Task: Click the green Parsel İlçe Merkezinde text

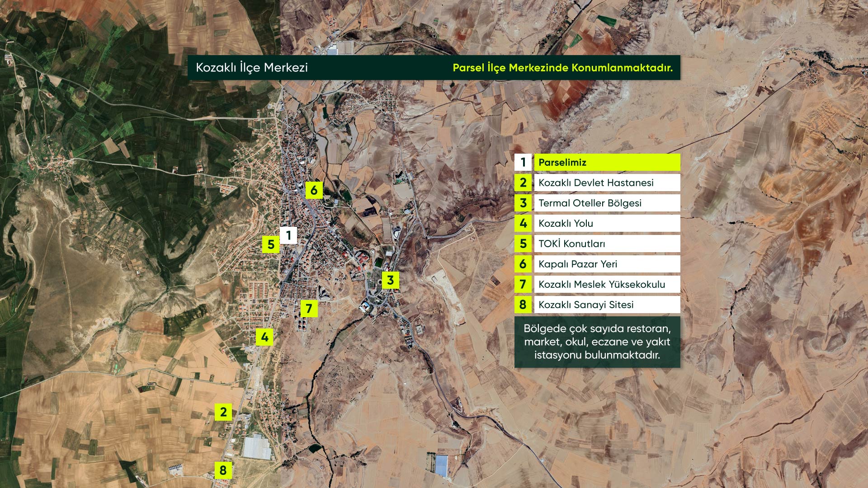Action: tap(562, 68)
